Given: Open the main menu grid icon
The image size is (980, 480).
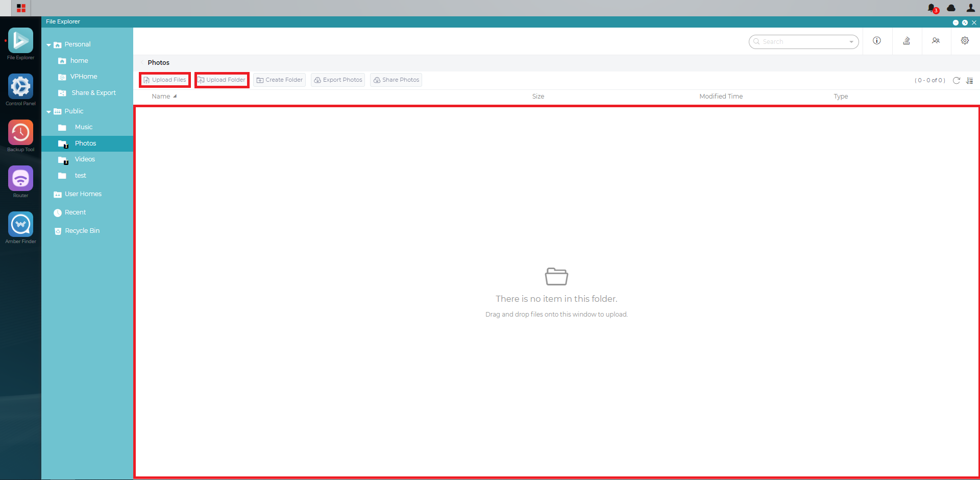Looking at the screenshot, I should [x=21, y=8].
